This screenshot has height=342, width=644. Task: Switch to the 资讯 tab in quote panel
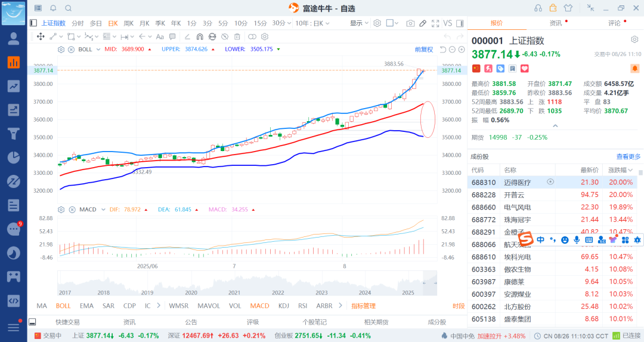tap(555, 23)
